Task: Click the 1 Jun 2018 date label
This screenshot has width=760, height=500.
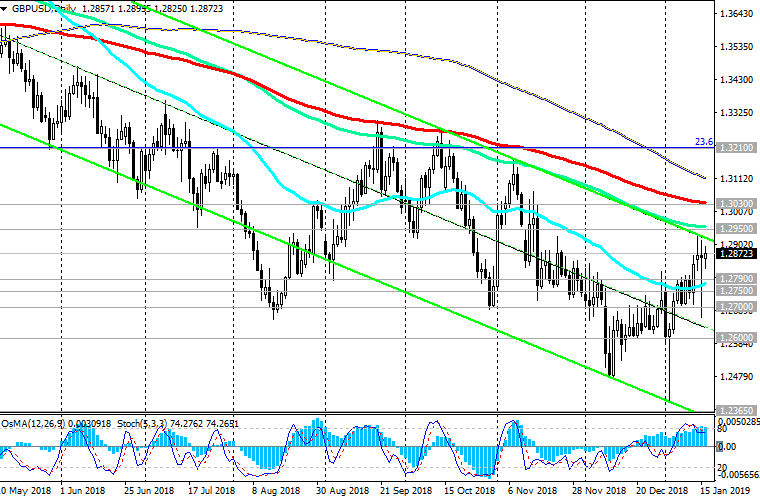Action: click(82, 492)
